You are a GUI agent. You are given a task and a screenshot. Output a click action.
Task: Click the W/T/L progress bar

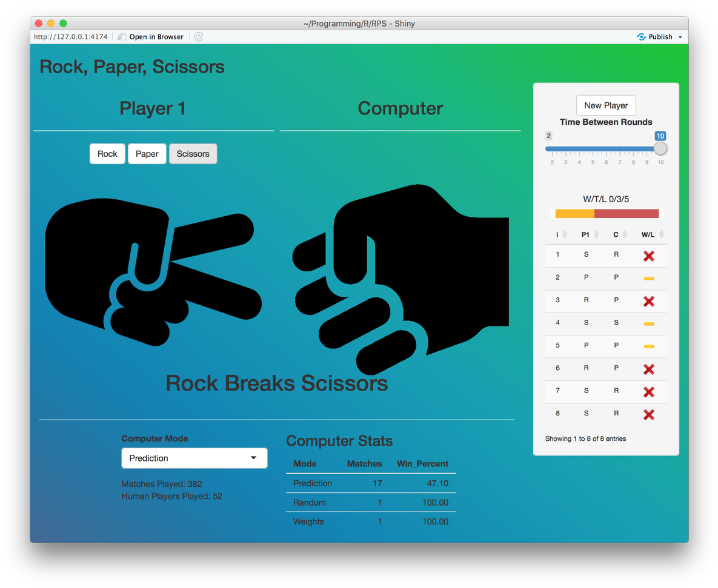[x=607, y=214]
